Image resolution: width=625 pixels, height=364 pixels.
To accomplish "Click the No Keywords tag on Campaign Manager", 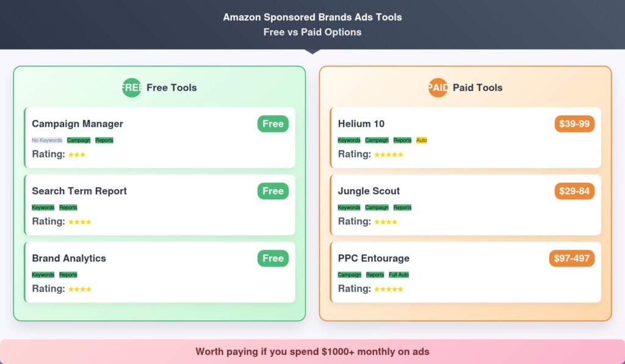I will pyautogui.click(x=47, y=140).
